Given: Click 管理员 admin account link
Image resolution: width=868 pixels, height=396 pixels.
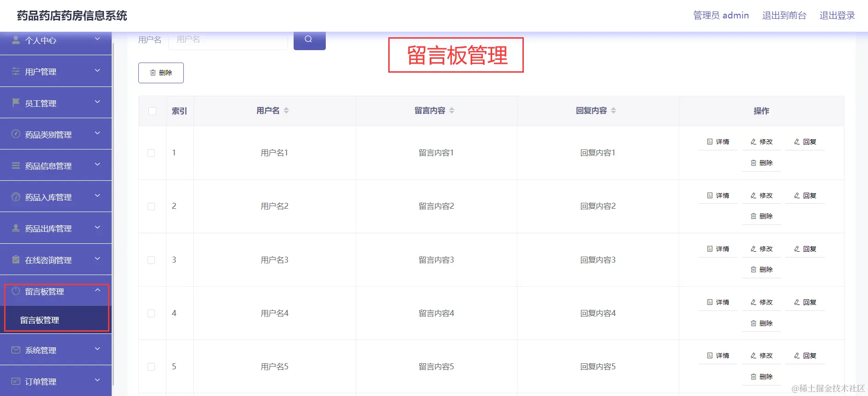Looking at the screenshot, I should click(x=721, y=15).
